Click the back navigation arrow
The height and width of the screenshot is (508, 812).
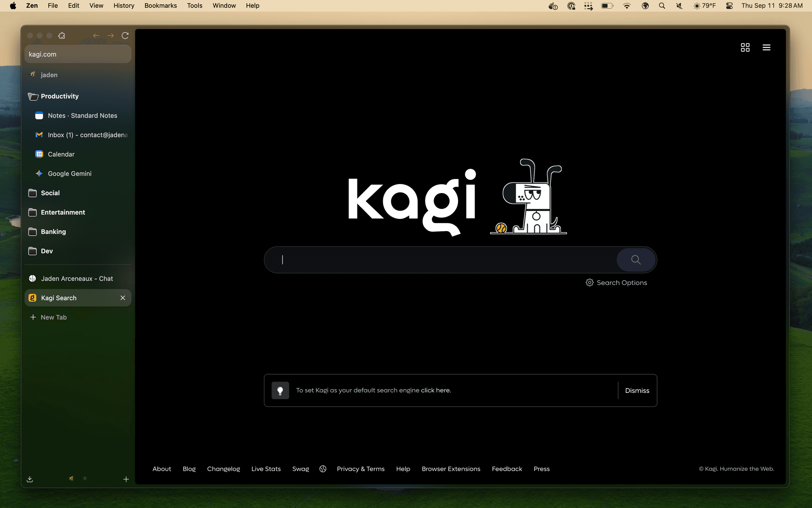pyautogui.click(x=96, y=36)
